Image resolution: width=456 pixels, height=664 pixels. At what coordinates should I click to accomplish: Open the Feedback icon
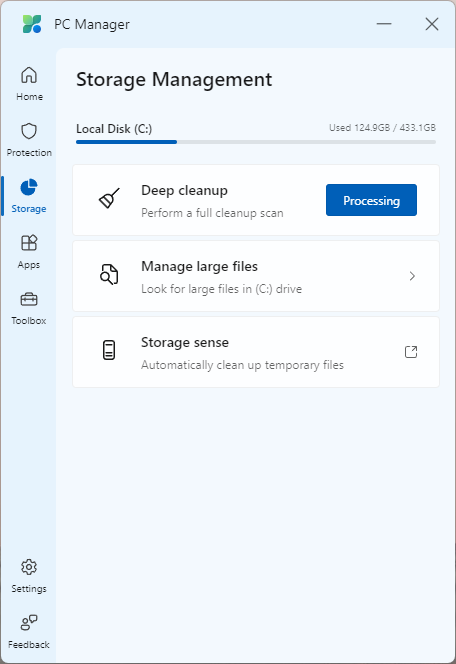29,622
